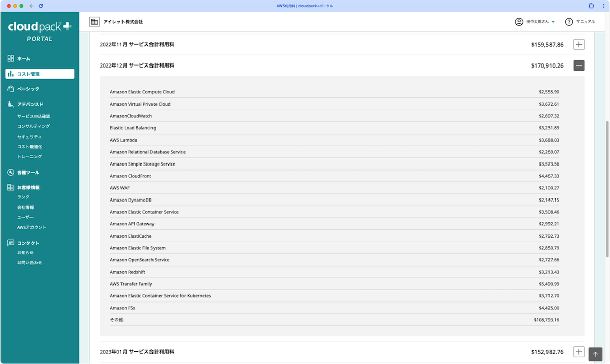Reload the page with browser refresh button

point(41,6)
